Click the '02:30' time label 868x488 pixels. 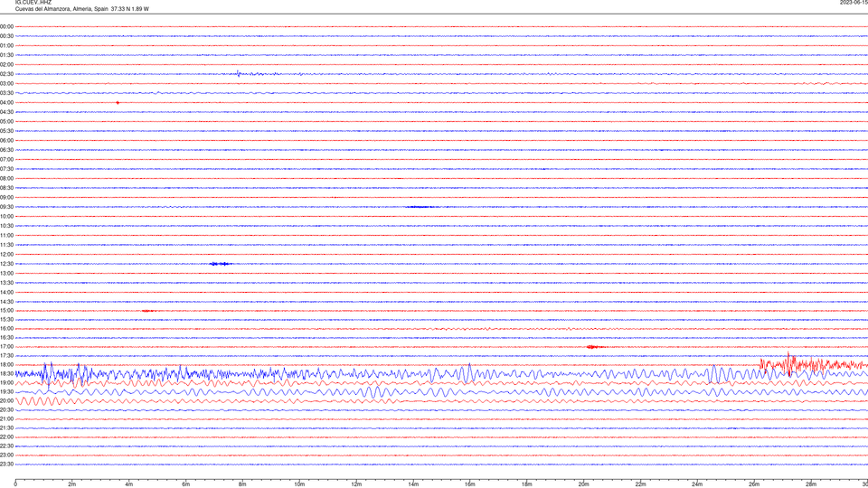(x=6, y=74)
